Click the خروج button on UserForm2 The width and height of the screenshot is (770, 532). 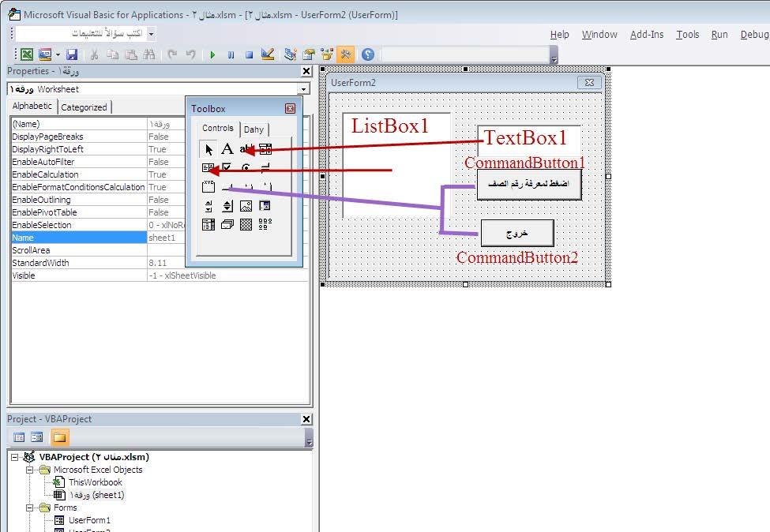[x=517, y=233]
